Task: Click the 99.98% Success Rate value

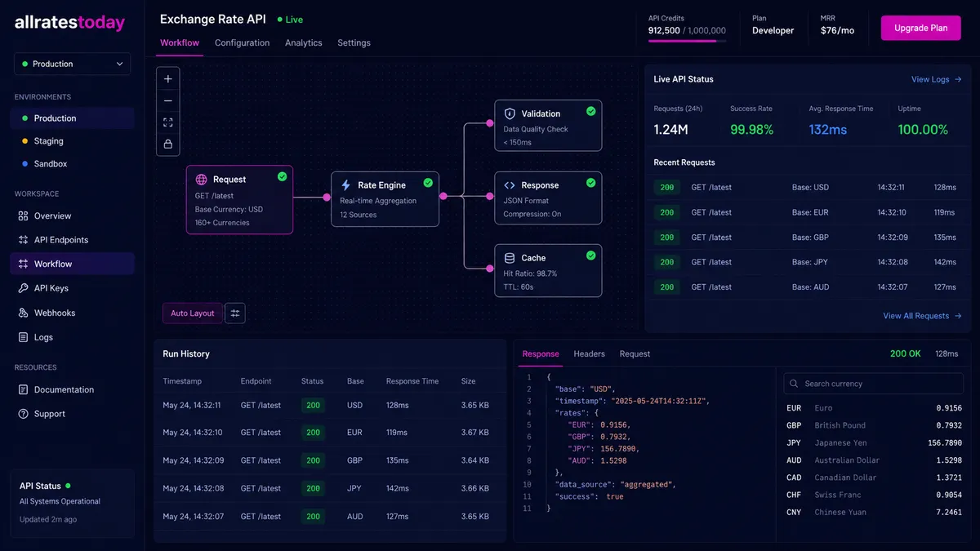Action: (x=751, y=130)
